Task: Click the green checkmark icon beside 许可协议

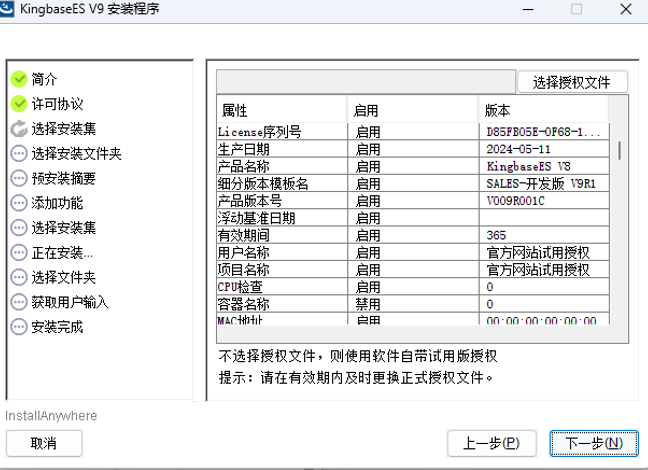Action: [x=19, y=104]
